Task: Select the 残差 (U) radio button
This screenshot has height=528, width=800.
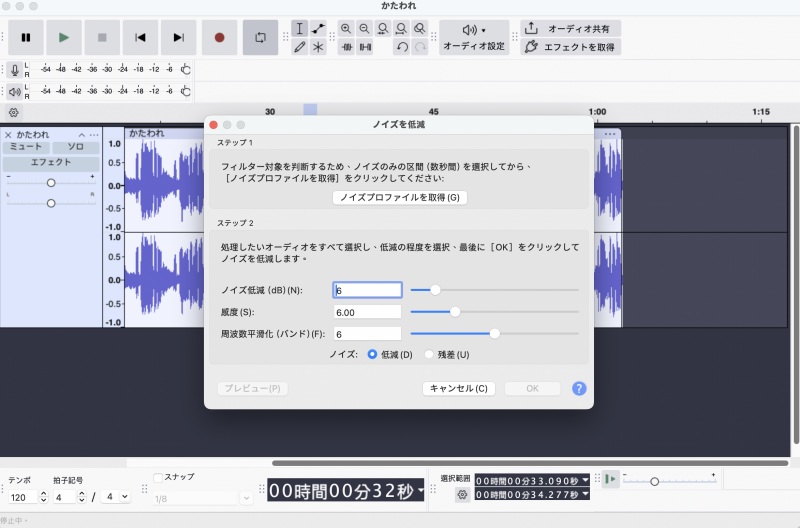Action: pyautogui.click(x=429, y=354)
